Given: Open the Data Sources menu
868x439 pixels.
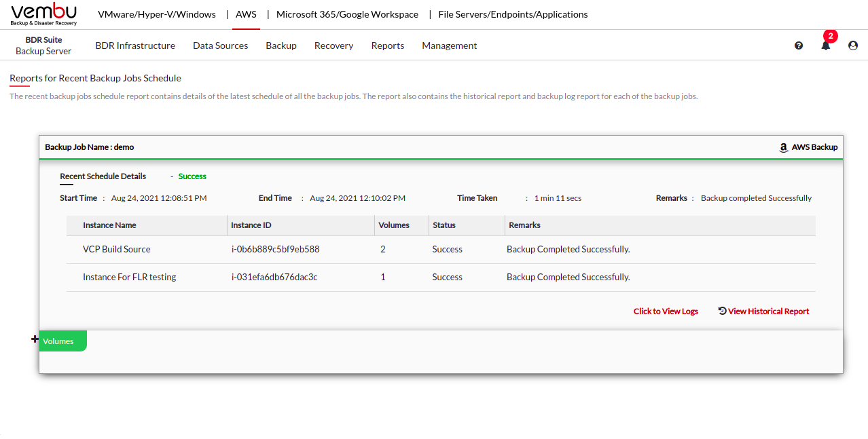Looking at the screenshot, I should pyautogui.click(x=221, y=45).
